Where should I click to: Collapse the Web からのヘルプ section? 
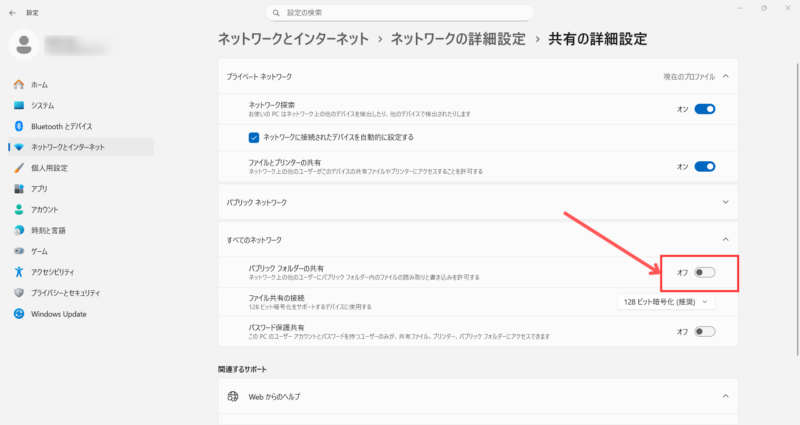725,397
